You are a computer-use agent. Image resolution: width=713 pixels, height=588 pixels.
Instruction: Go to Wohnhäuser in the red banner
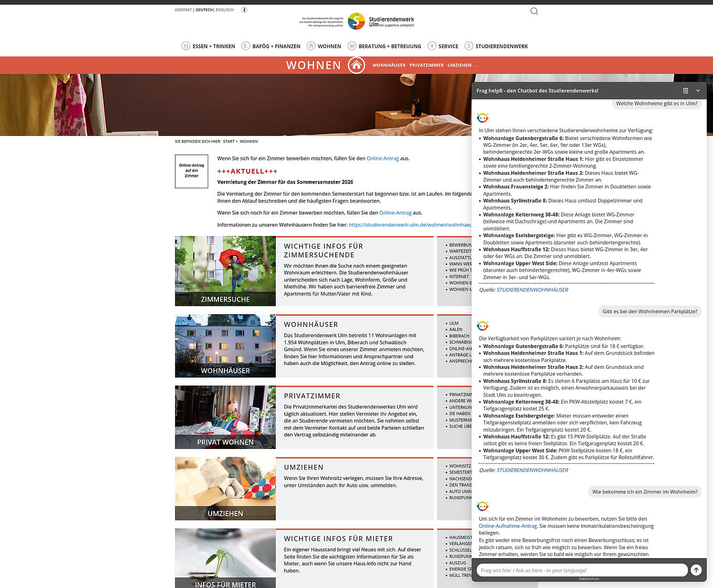(389, 66)
